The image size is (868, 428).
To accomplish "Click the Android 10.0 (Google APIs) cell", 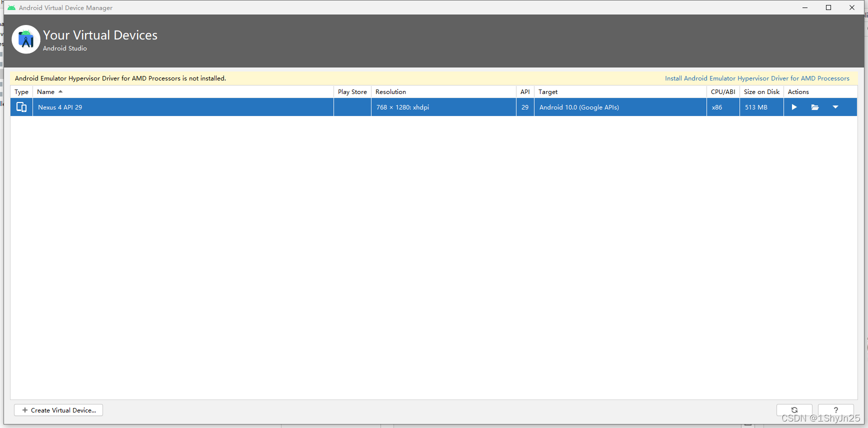I will [620, 107].
